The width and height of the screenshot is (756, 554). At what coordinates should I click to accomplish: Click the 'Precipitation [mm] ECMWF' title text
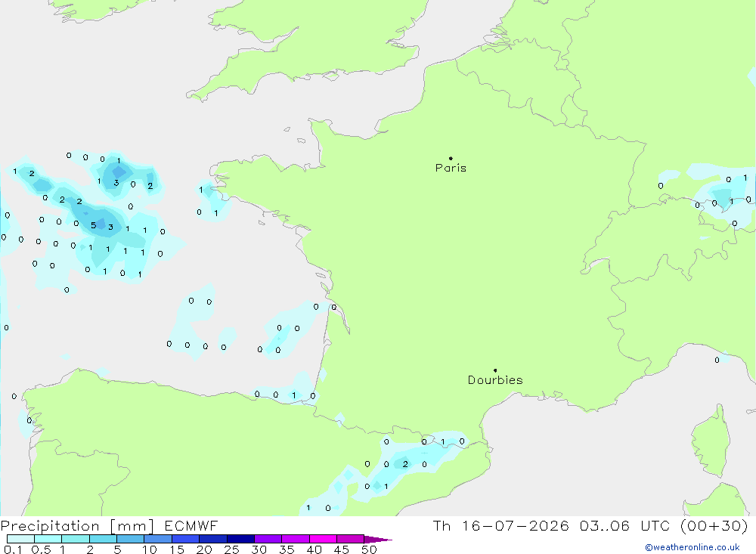(110, 526)
